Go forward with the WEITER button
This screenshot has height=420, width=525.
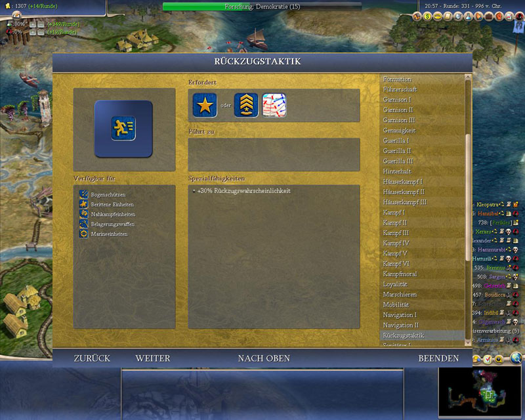153,358
